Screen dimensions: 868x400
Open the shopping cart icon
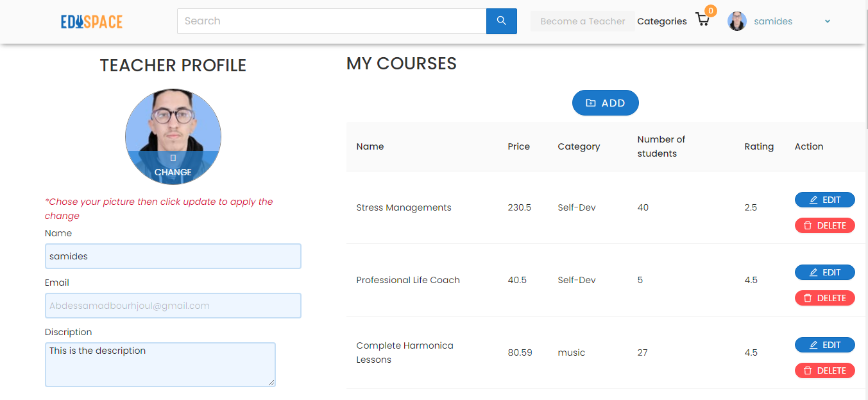702,20
